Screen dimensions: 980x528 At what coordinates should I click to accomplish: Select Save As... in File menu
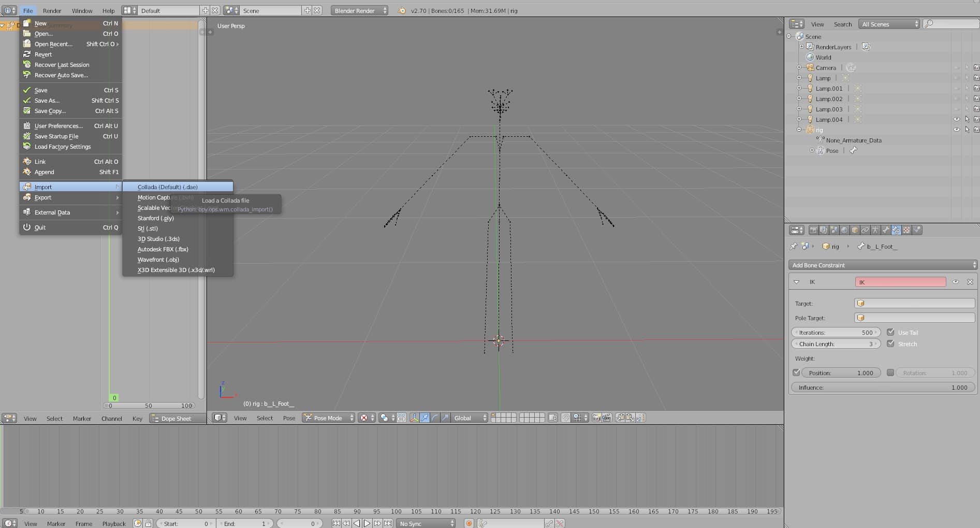coord(70,101)
